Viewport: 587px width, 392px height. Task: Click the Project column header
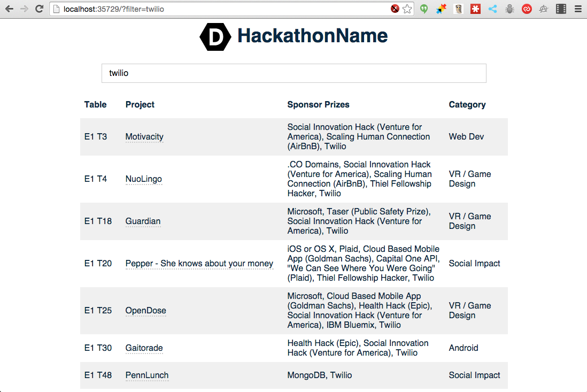[140, 104]
